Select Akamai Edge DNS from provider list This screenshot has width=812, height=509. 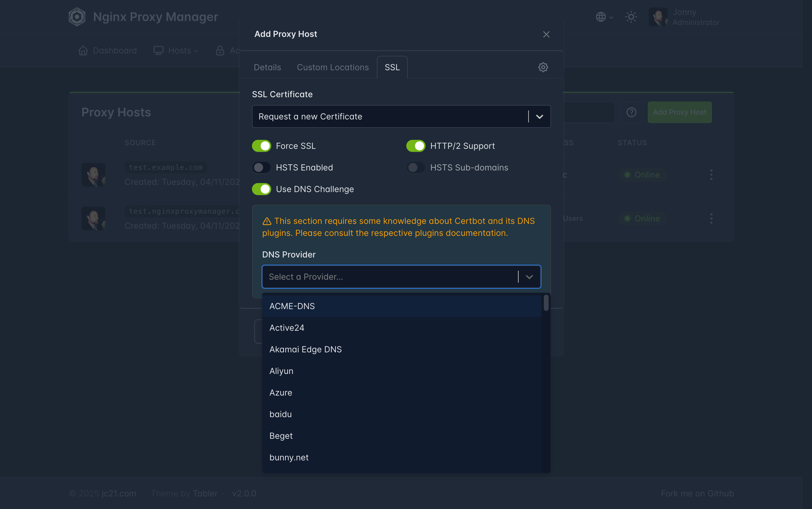click(x=305, y=349)
